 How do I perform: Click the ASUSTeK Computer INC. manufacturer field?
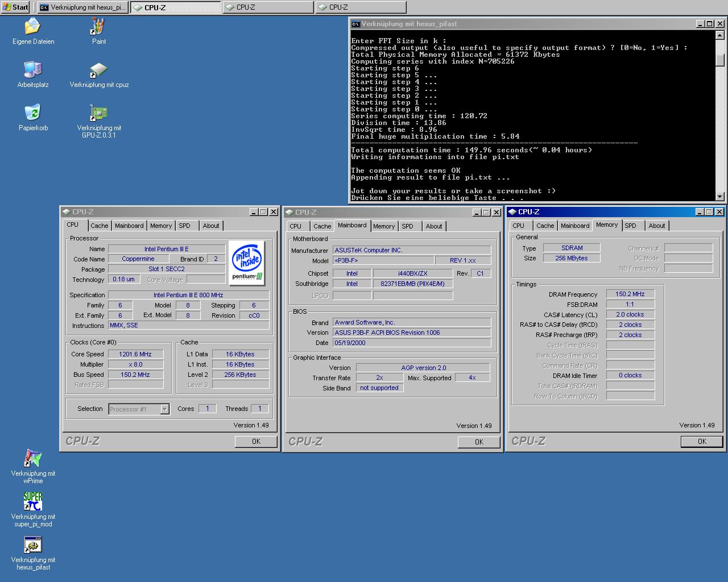(x=412, y=250)
